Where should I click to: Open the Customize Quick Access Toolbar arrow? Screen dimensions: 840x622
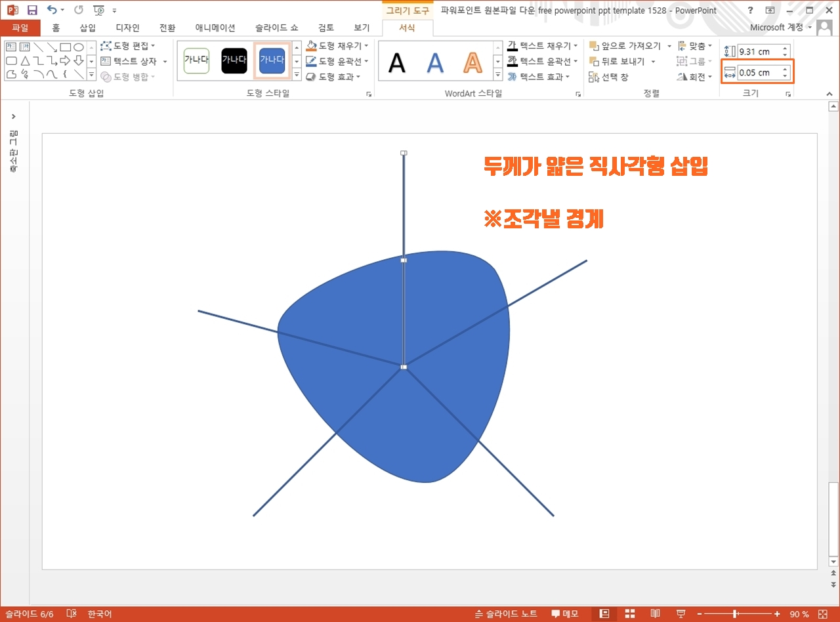click(115, 11)
